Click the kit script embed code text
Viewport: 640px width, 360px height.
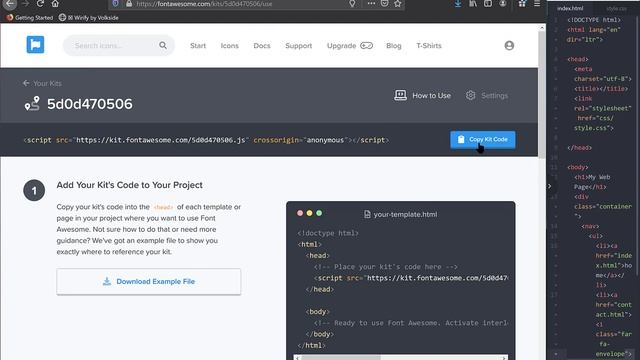(x=206, y=140)
